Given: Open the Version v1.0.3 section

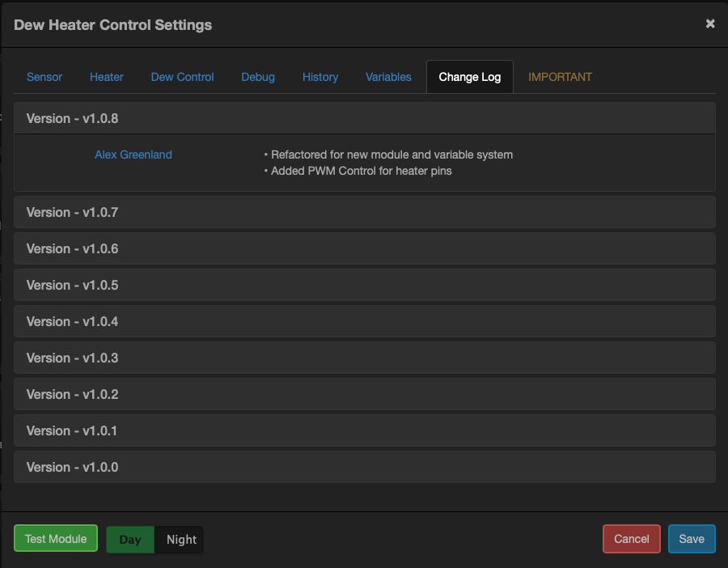Looking at the screenshot, I should (x=72, y=358).
